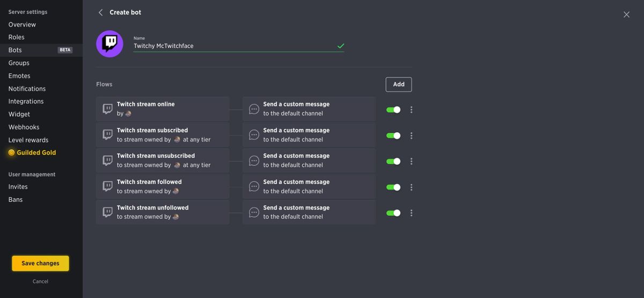Disable the Twitch stream online flow toggle
Image resolution: width=644 pixels, height=298 pixels.
tap(393, 110)
